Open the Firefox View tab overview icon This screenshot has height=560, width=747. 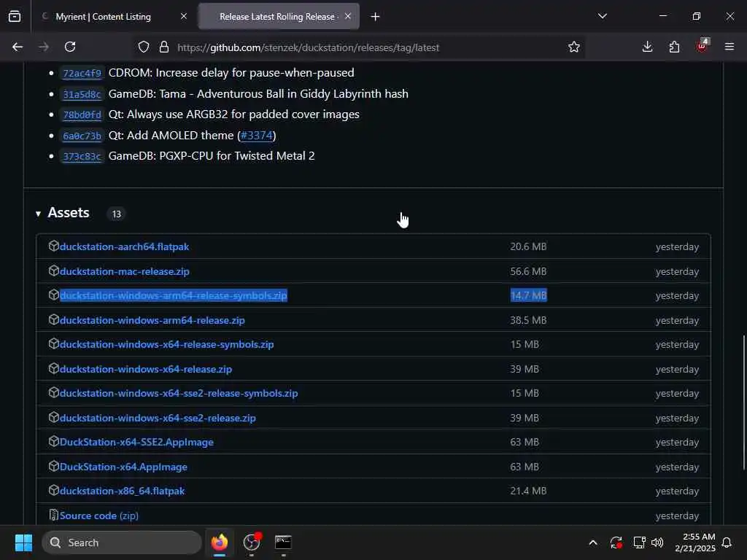[15, 16]
